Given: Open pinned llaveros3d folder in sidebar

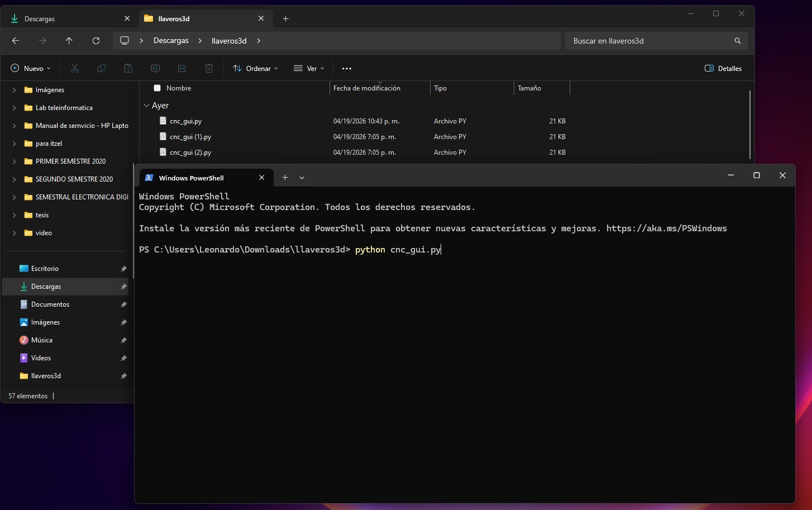Looking at the screenshot, I should pos(65,376).
